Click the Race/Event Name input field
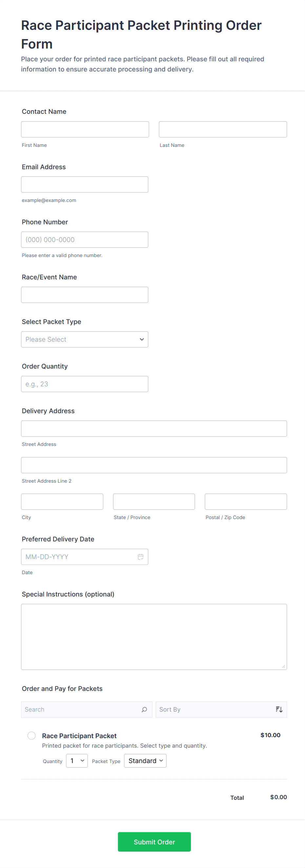The width and height of the screenshot is (305, 868). [85, 294]
